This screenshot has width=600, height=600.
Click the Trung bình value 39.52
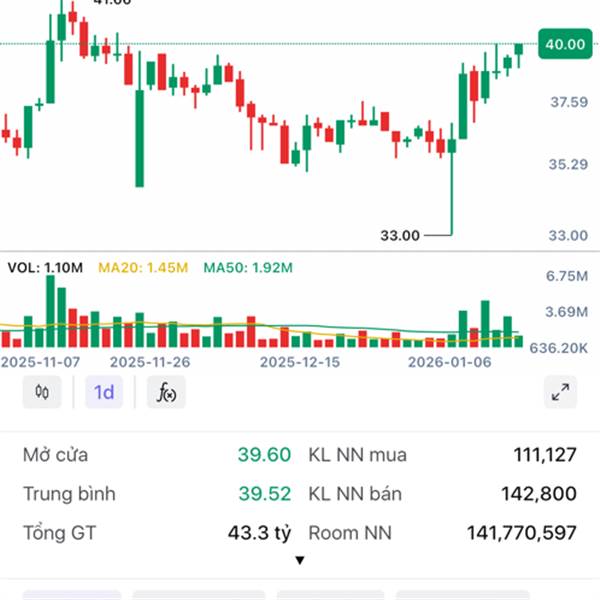pyautogui.click(x=265, y=494)
